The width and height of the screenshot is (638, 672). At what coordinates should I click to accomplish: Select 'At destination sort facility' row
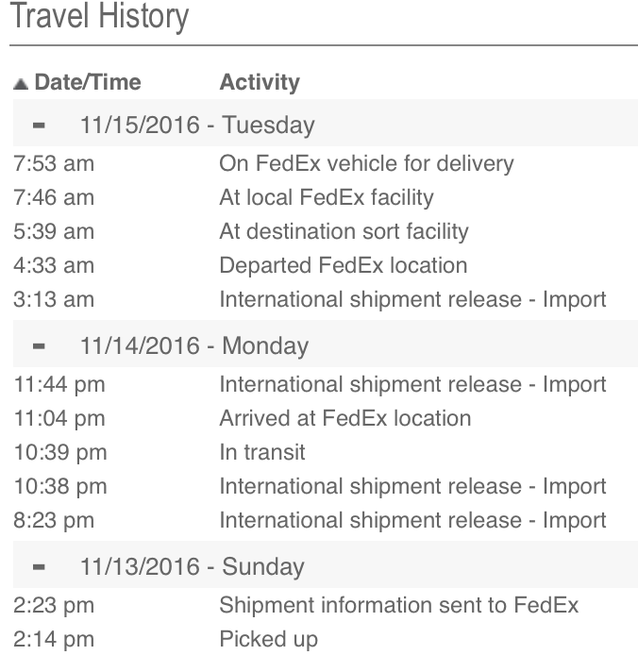coord(326,231)
